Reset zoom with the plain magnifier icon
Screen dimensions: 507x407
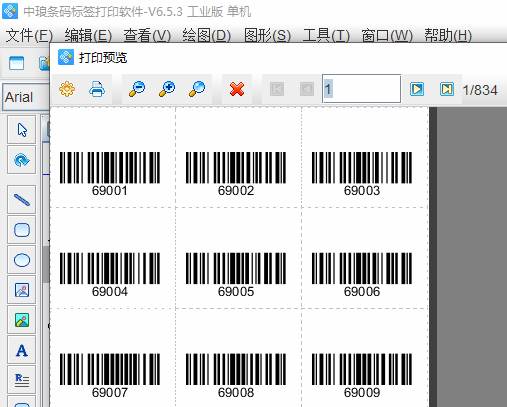197,89
